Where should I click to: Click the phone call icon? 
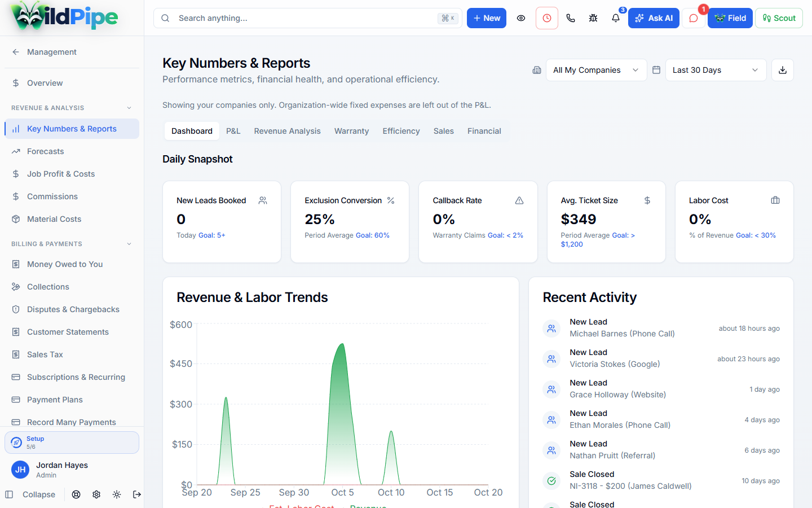coord(571,18)
